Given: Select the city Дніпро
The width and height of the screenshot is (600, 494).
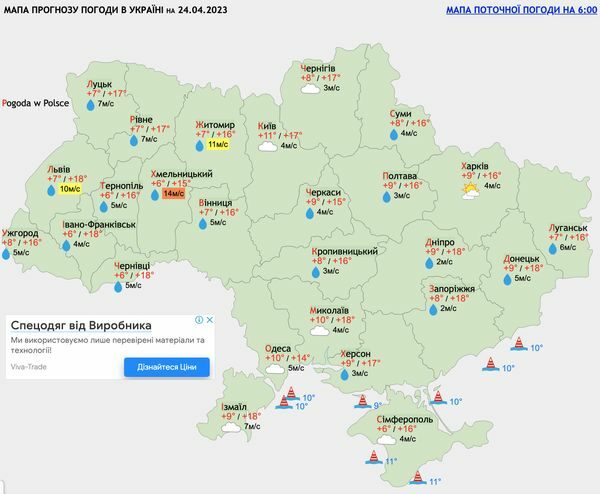Looking at the screenshot, I should click(440, 243).
